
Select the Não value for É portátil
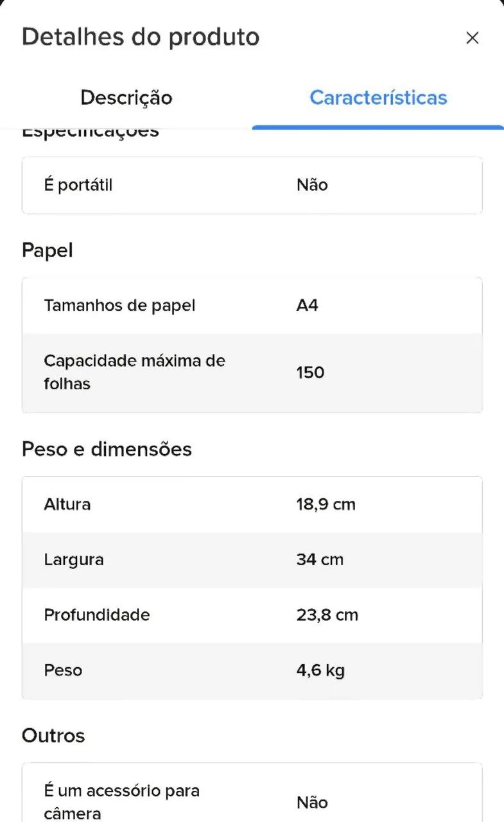(312, 185)
